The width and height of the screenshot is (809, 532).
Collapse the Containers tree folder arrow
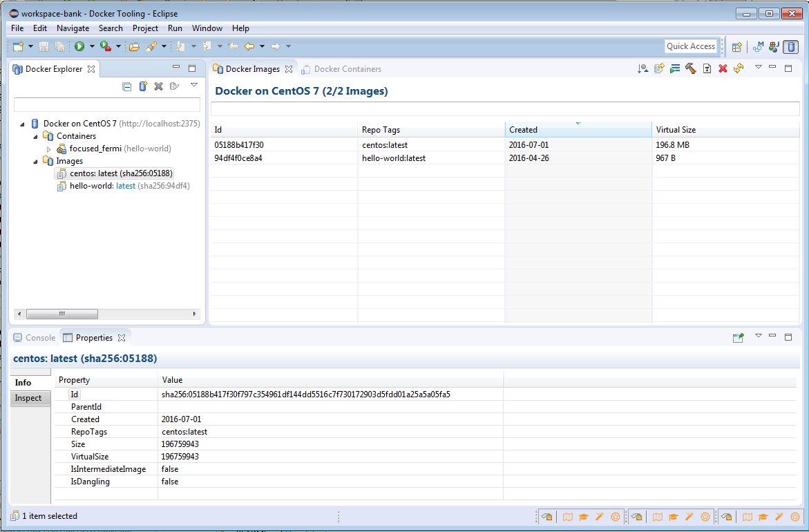(x=36, y=136)
